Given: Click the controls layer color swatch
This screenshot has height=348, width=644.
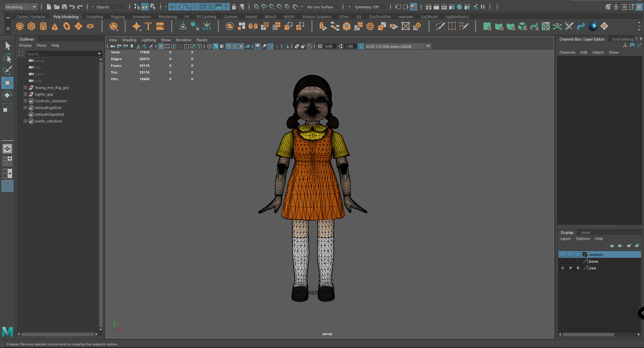Looking at the screenshot, I should click(585, 255).
